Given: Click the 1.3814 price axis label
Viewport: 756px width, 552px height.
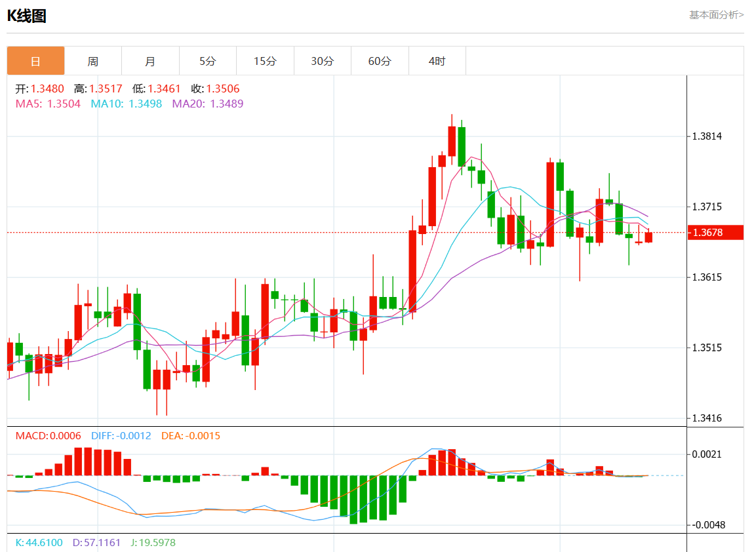Looking at the screenshot, I should pyautogui.click(x=707, y=136).
